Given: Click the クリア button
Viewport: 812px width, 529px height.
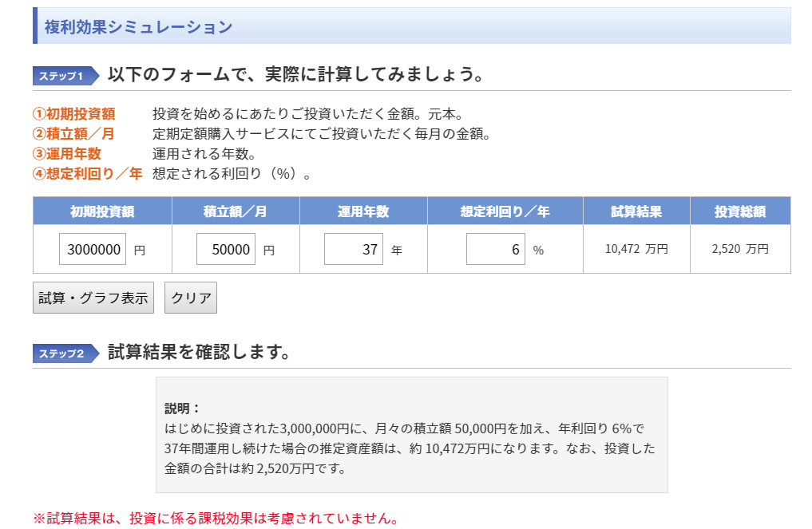Looking at the screenshot, I should coord(191,298).
